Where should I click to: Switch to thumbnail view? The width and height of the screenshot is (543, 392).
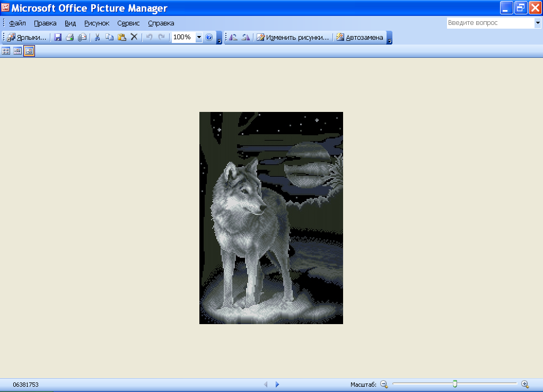click(6, 51)
